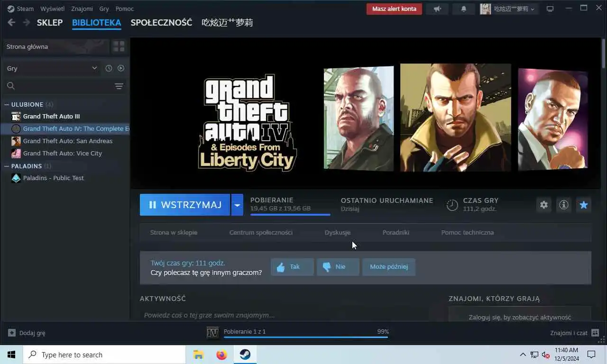Viewport: 607px width, 364px height.
Task: Go forward with the right arrow
Action: (27, 22)
